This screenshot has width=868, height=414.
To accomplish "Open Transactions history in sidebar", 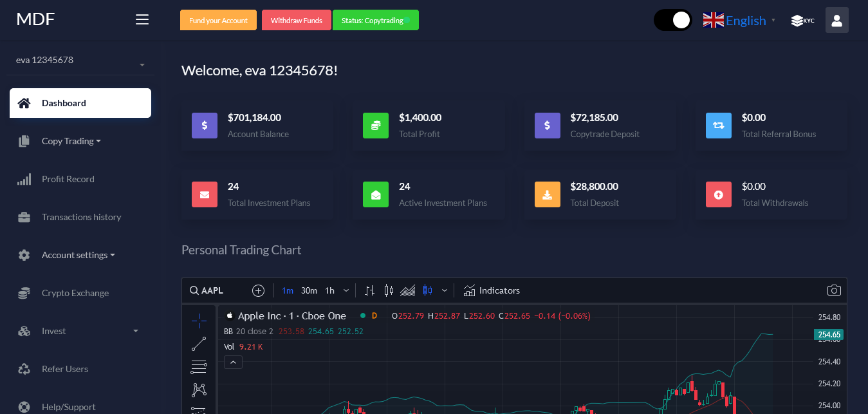I will pyautogui.click(x=81, y=217).
